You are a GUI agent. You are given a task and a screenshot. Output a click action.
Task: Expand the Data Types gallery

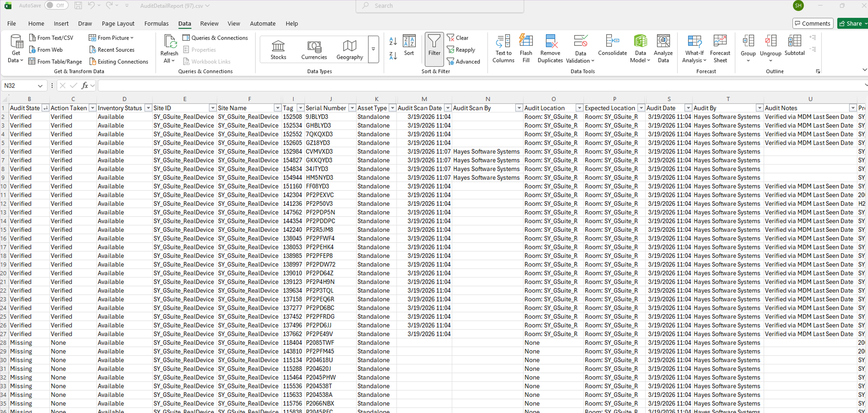[x=373, y=49]
